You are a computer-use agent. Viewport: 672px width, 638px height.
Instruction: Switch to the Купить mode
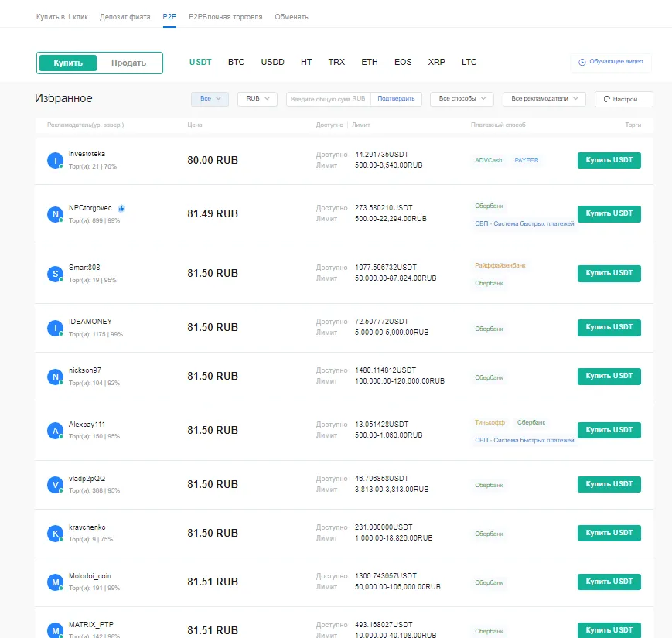point(68,63)
